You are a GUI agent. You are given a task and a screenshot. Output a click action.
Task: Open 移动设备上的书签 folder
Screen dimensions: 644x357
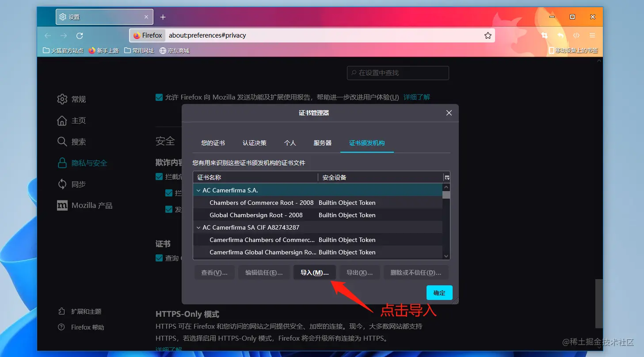tap(573, 51)
